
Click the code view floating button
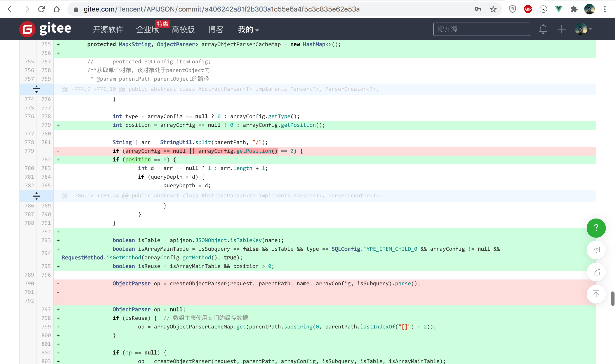pos(596,250)
